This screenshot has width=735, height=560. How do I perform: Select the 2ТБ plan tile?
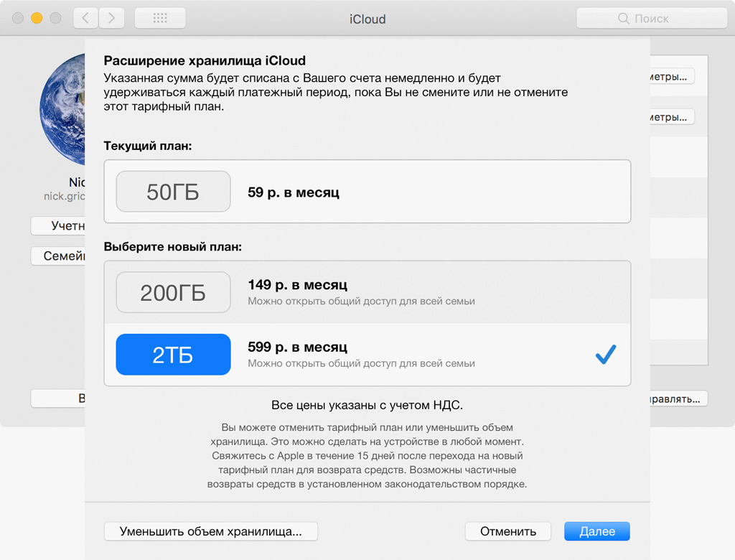coord(173,355)
